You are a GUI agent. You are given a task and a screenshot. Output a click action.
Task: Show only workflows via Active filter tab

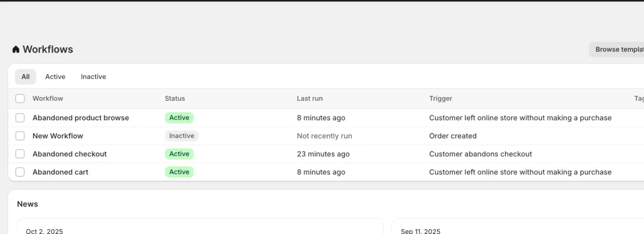click(55, 77)
